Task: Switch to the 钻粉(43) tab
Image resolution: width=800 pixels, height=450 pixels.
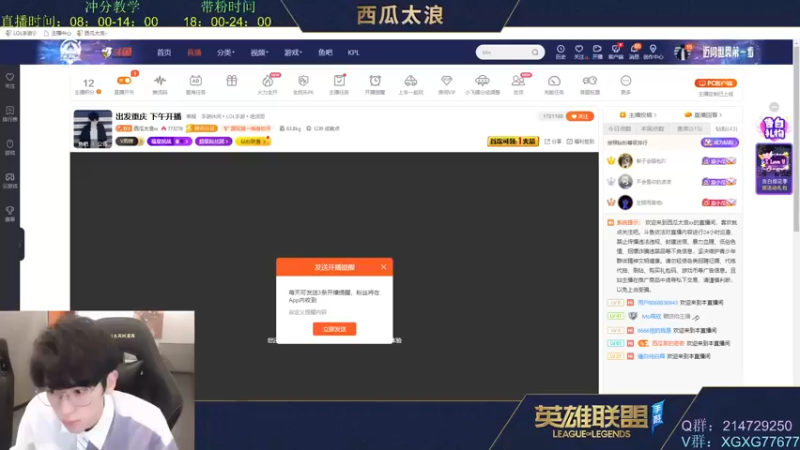Action: click(726, 129)
